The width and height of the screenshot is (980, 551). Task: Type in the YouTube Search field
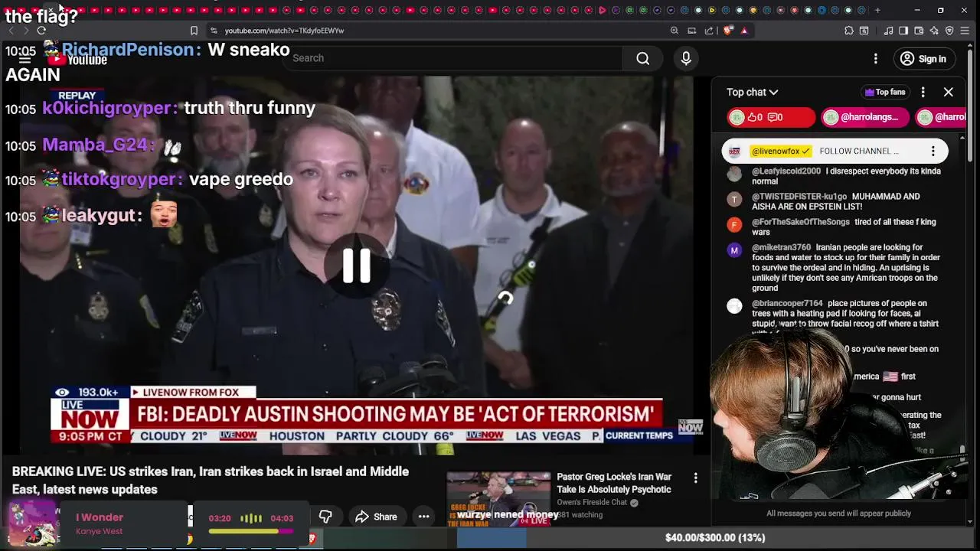[452, 58]
